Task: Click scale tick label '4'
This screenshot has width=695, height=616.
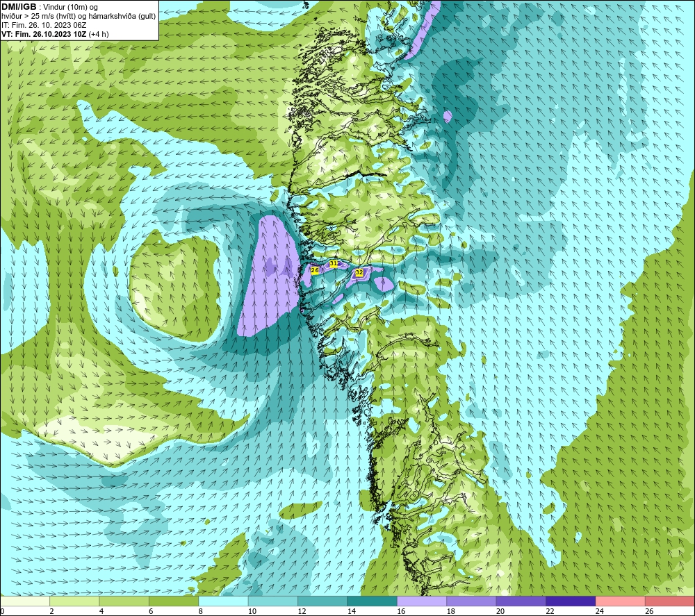Action: pyautogui.click(x=101, y=611)
